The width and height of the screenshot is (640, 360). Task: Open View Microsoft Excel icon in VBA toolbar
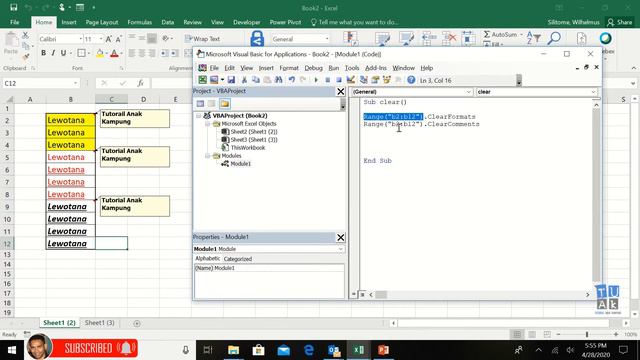(202, 80)
